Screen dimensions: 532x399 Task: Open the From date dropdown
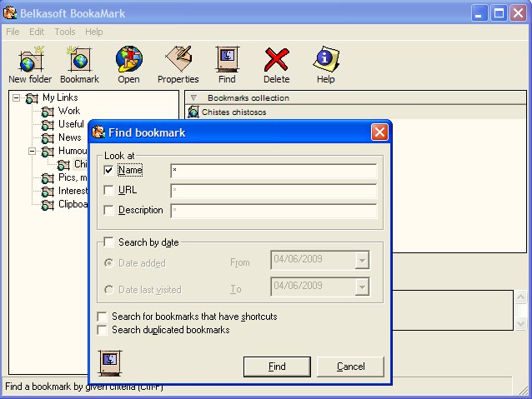(x=362, y=260)
